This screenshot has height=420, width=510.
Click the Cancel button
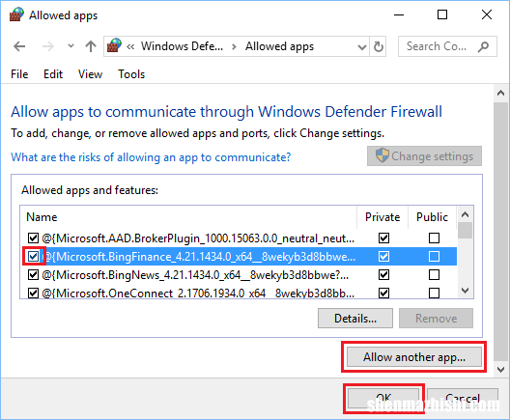coord(463,398)
